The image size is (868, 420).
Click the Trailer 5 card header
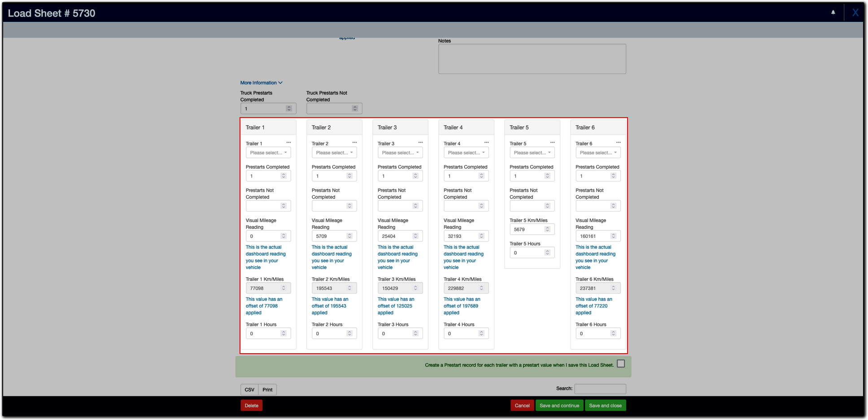(532, 127)
